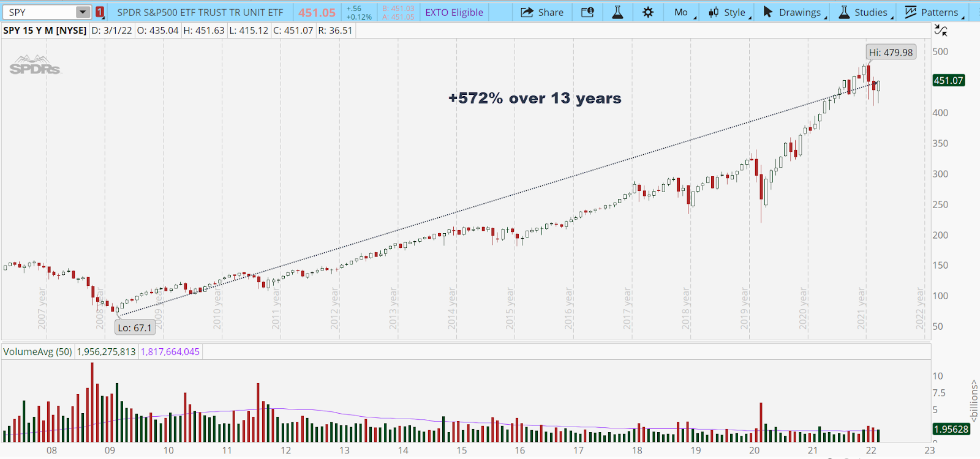Click the flask icon in toolbar
The height and width of the screenshot is (459, 980).
pyautogui.click(x=617, y=12)
